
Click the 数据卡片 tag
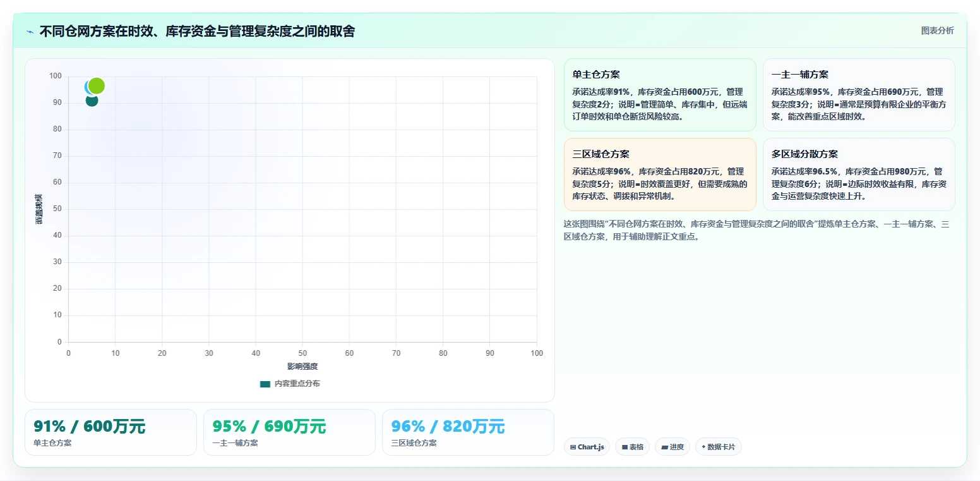tap(718, 447)
